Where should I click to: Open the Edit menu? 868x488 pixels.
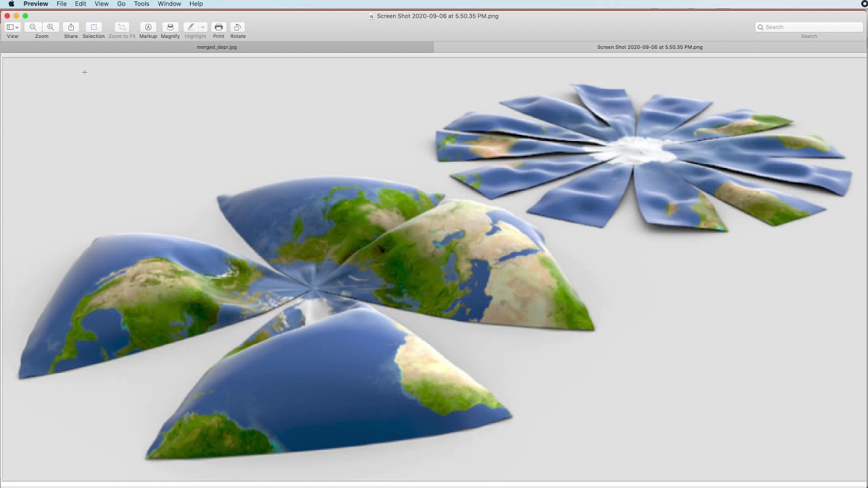[x=81, y=4]
